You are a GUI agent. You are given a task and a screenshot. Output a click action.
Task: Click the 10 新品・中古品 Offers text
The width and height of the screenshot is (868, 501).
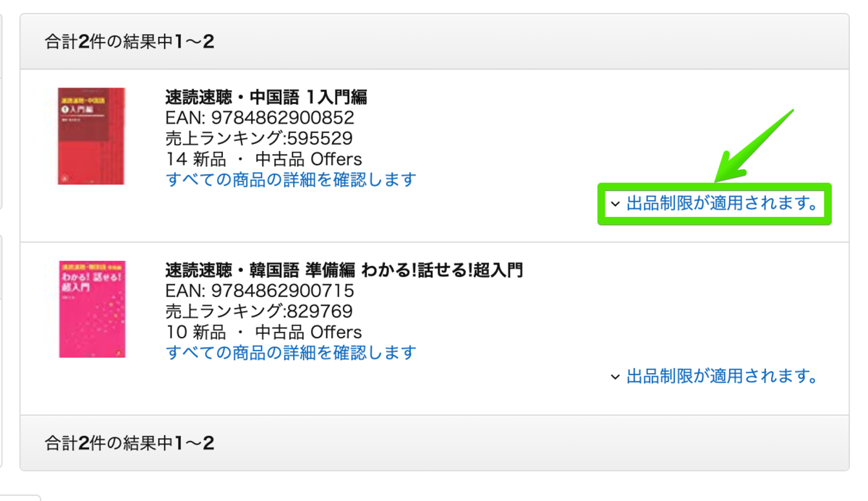261,332
